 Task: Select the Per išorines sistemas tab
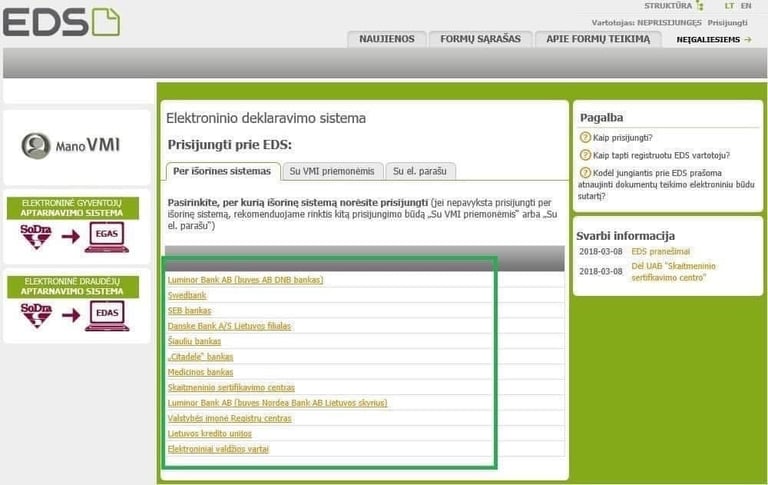pos(222,171)
